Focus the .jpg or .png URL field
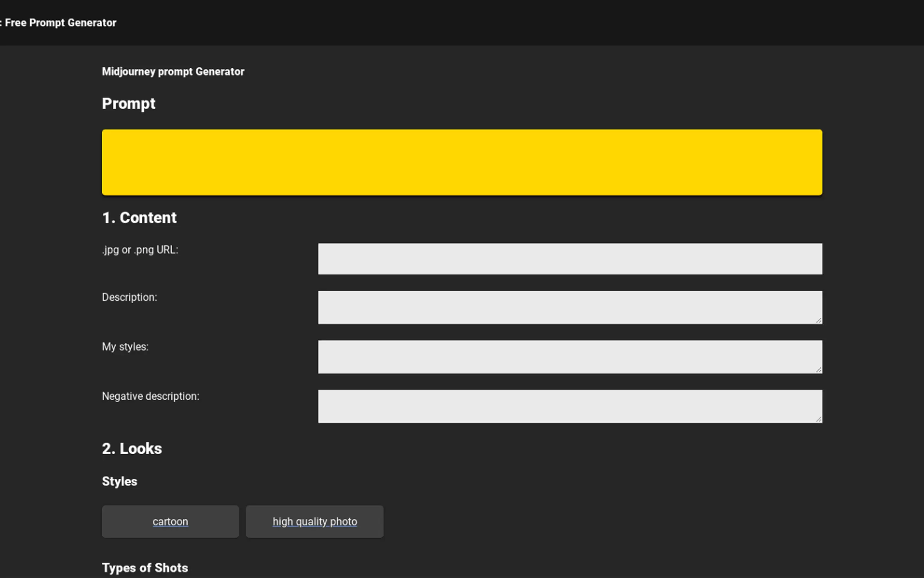This screenshot has height=578, width=924. tap(570, 259)
